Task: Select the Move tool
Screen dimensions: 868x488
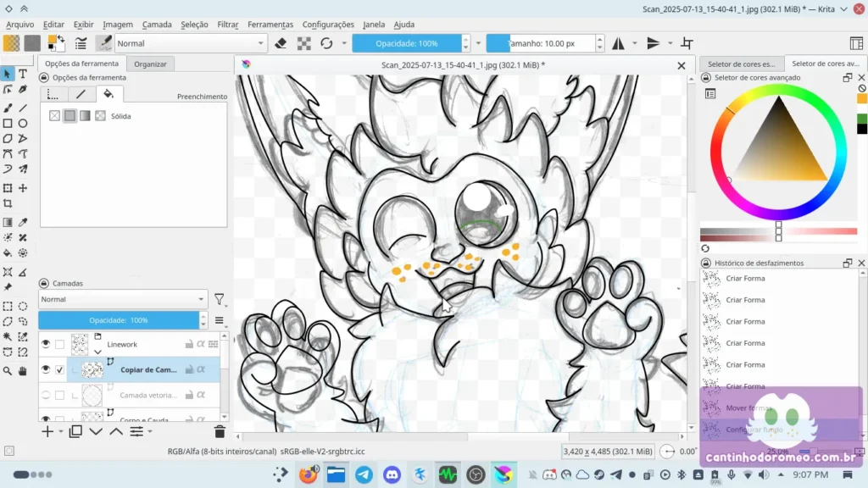Action: click(x=23, y=188)
